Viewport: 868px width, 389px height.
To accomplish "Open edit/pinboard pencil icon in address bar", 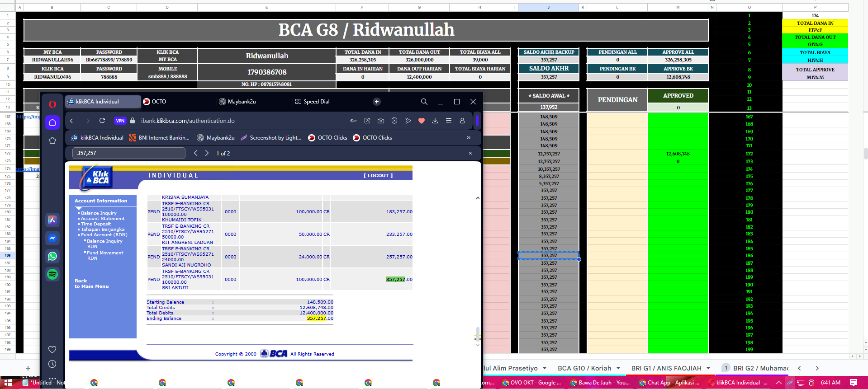I will click(367, 121).
